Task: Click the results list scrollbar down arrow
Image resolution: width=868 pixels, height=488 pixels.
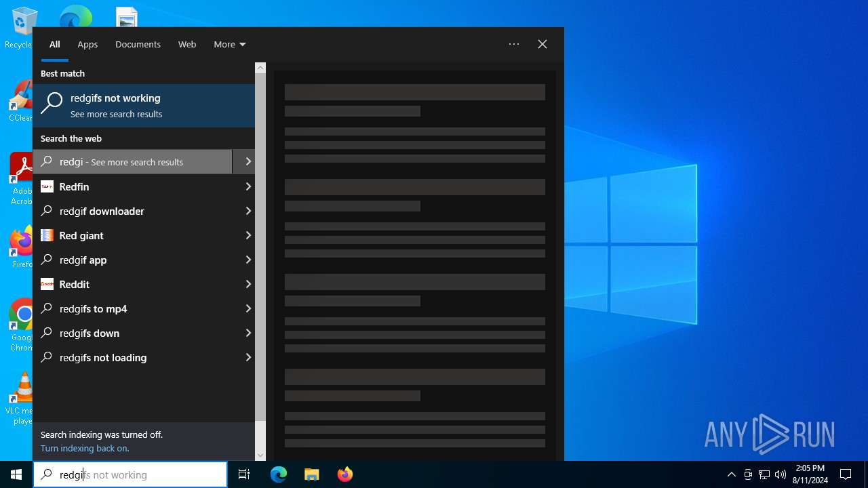Action: [260, 455]
